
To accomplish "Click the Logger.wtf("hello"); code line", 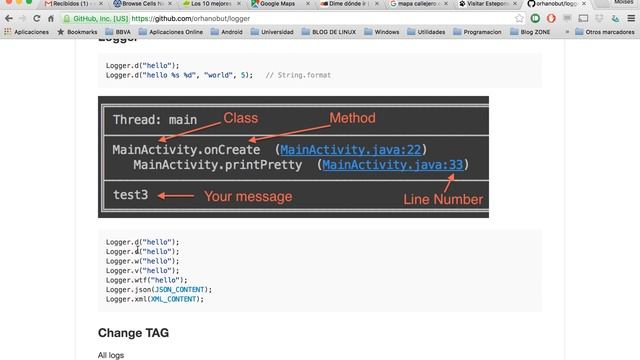I will coord(146,280).
